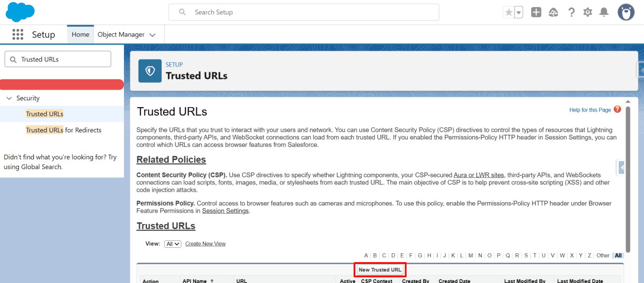Open the Session Settings link
644x283 pixels.
225,211
